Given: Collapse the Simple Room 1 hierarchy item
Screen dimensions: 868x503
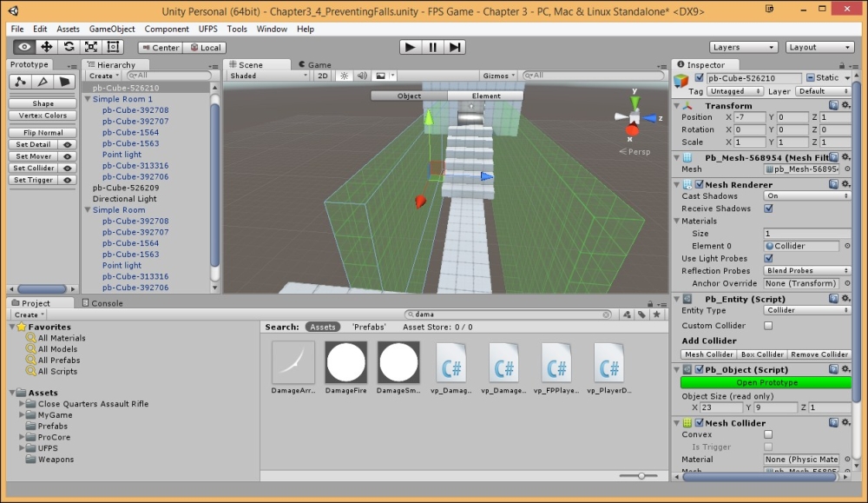Looking at the screenshot, I should 89,99.
